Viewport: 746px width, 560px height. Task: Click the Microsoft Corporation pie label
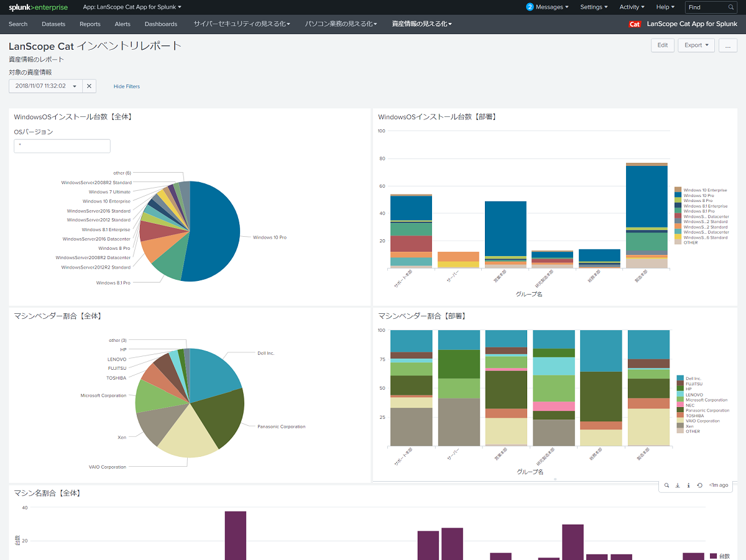(x=103, y=395)
